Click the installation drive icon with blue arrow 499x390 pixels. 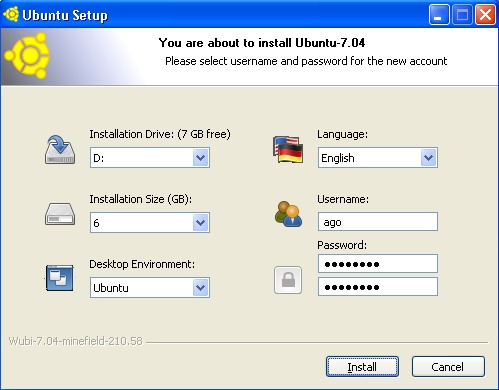tap(60, 149)
